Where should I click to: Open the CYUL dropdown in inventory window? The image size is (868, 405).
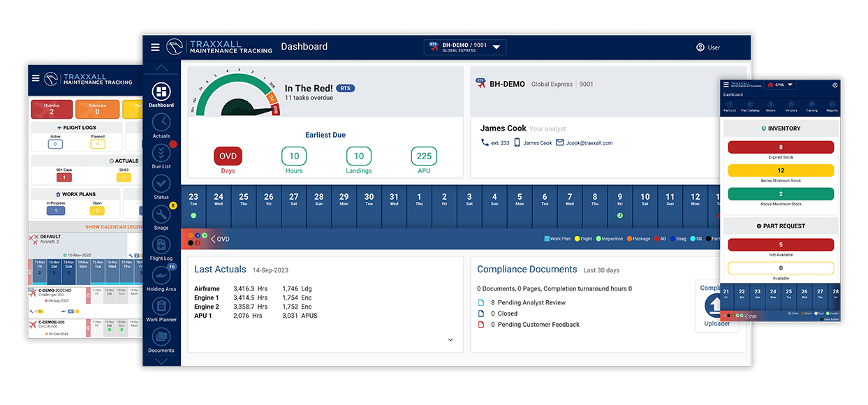(779, 84)
